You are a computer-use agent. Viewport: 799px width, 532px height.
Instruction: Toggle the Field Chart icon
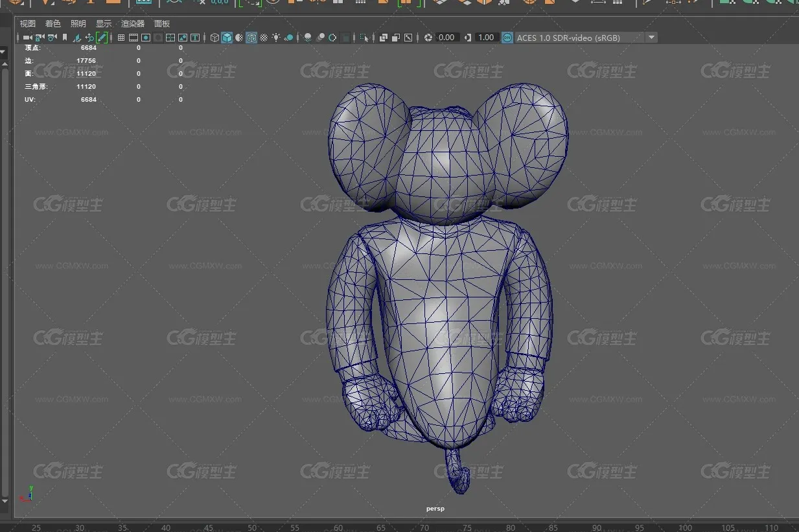coord(170,38)
